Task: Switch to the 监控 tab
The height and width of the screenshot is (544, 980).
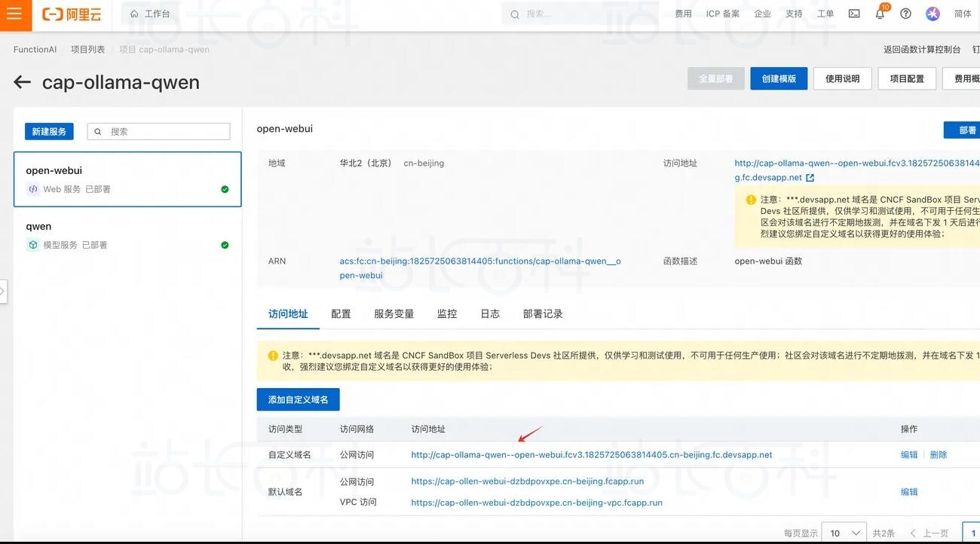Action: click(447, 313)
